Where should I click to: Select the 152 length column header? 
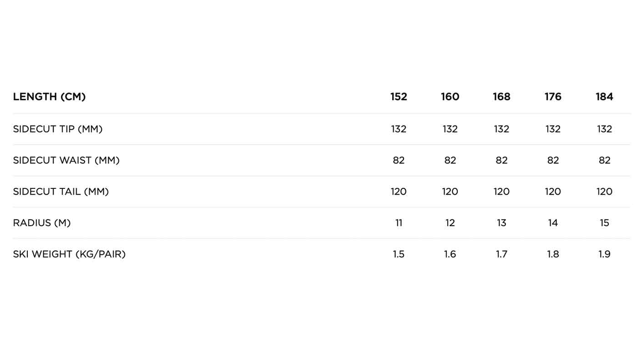pyautogui.click(x=399, y=97)
